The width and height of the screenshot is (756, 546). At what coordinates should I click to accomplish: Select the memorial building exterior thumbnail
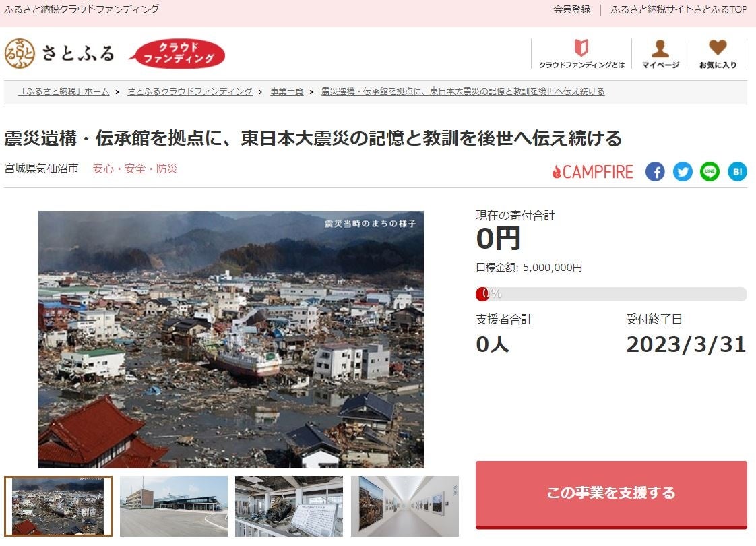pyautogui.click(x=174, y=506)
